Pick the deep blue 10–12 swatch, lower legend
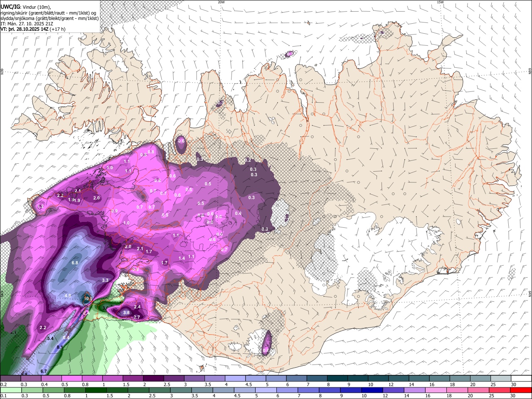Screen dimensions: 532x399 tap(372, 390)
